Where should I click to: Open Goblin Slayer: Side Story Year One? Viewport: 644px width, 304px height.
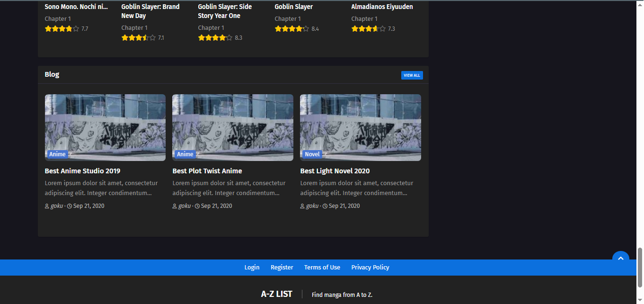pos(225,11)
